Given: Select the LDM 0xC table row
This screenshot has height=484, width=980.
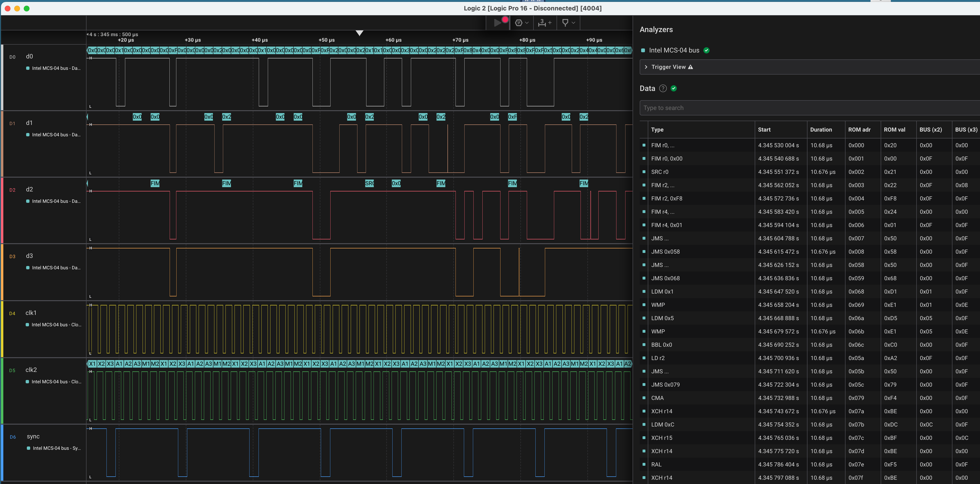Looking at the screenshot, I should pyautogui.click(x=662, y=425).
